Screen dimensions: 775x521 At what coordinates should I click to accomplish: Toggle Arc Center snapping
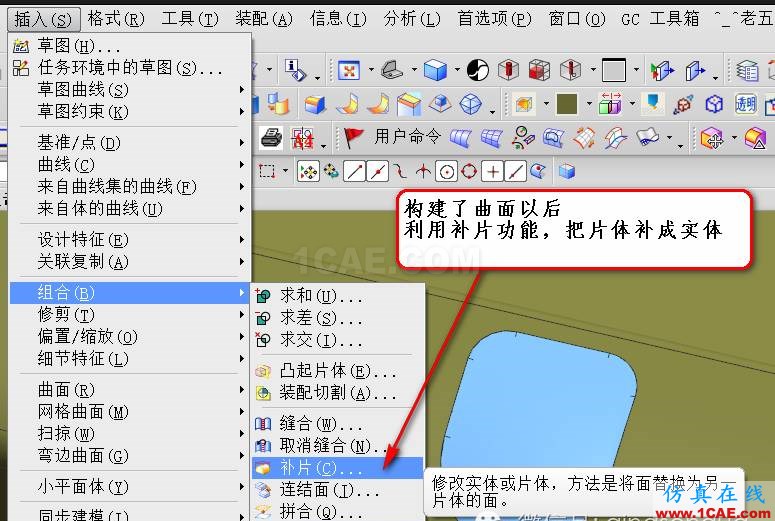(446, 172)
